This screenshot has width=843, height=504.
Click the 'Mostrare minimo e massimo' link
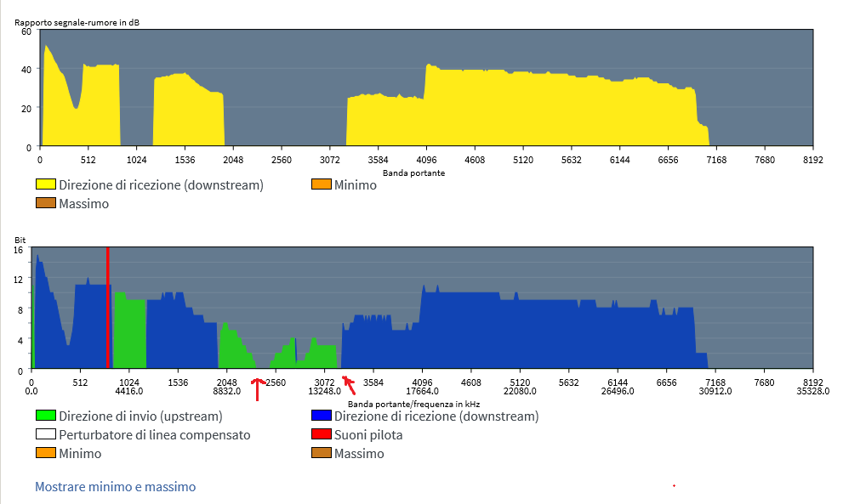pyautogui.click(x=115, y=487)
